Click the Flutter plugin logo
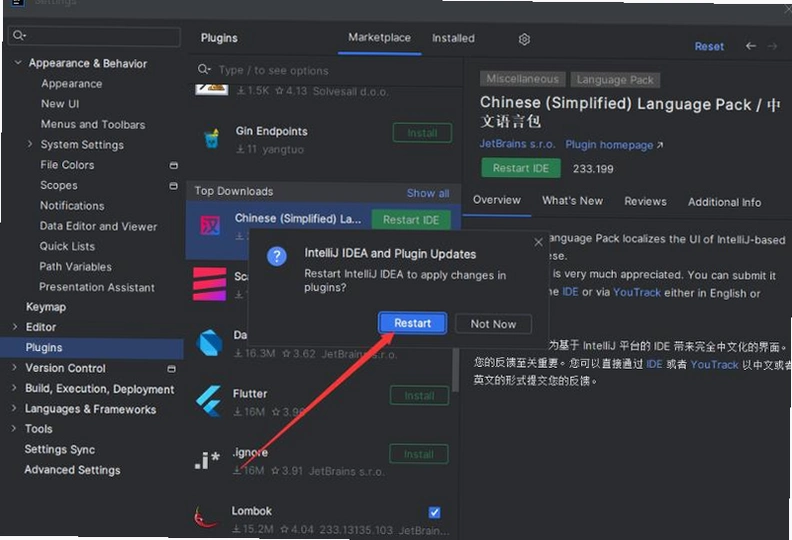 click(x=209, y=401)
